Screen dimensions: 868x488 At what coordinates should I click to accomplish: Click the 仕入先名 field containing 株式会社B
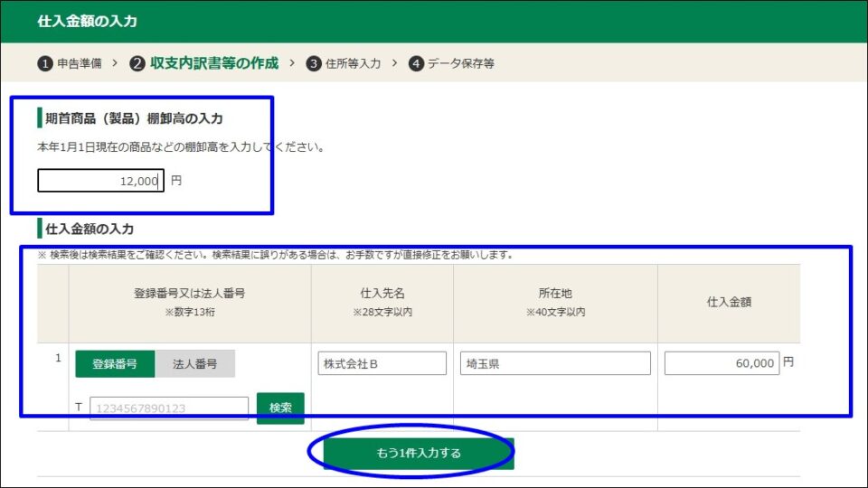coord(382,364)
